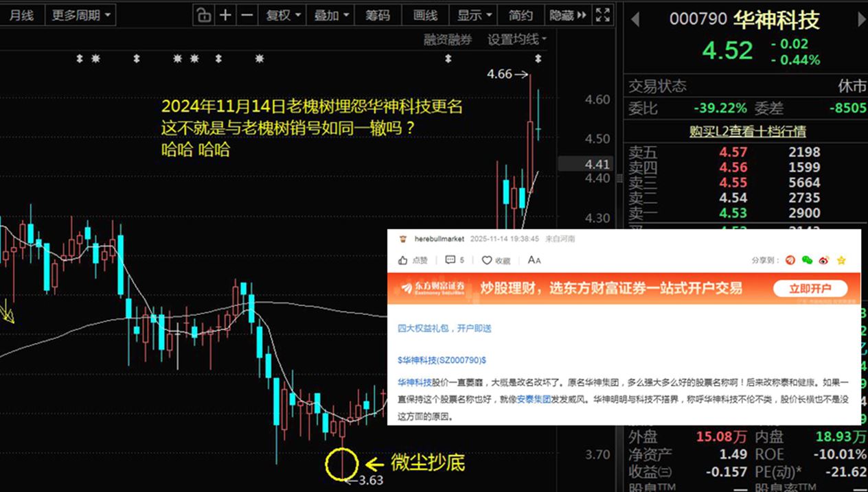
Task: Click 000790 华神科技 stock title
Action: coord(744,19)
